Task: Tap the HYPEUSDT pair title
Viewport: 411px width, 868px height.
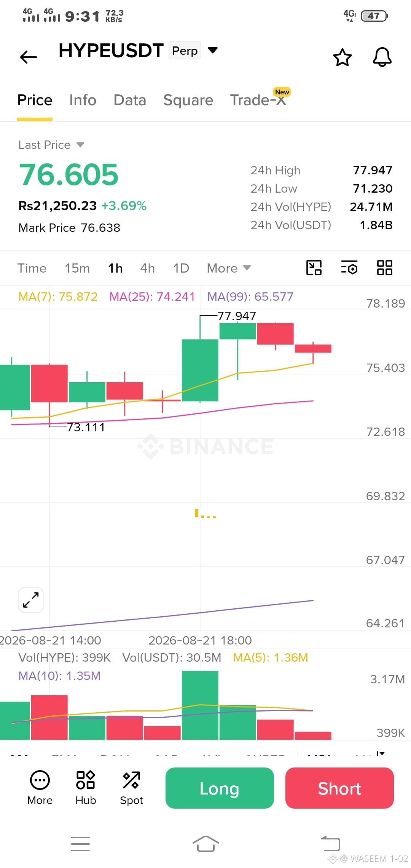Action: (x=111, y=50)
